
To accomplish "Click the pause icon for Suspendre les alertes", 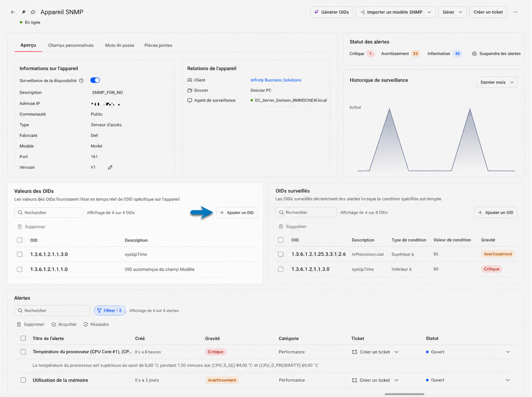I will click(474, 54).
